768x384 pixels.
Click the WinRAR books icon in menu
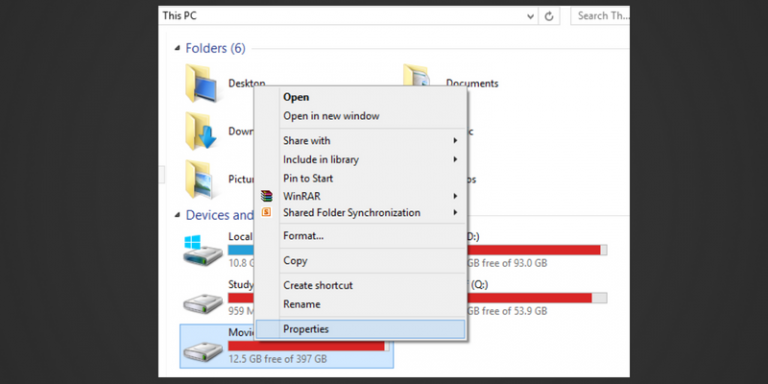[266, 196]
